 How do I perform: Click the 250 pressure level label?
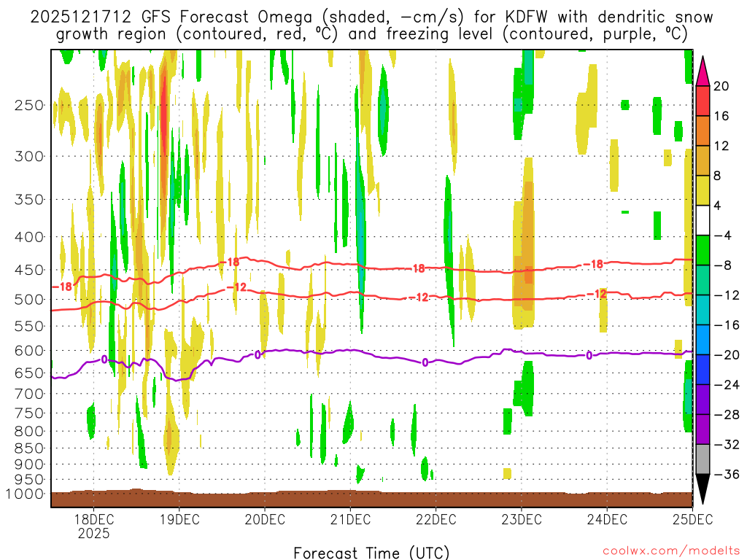29,105
